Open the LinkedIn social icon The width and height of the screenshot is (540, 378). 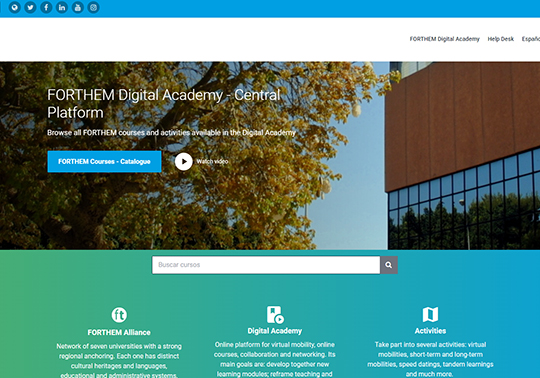(62, 7)
